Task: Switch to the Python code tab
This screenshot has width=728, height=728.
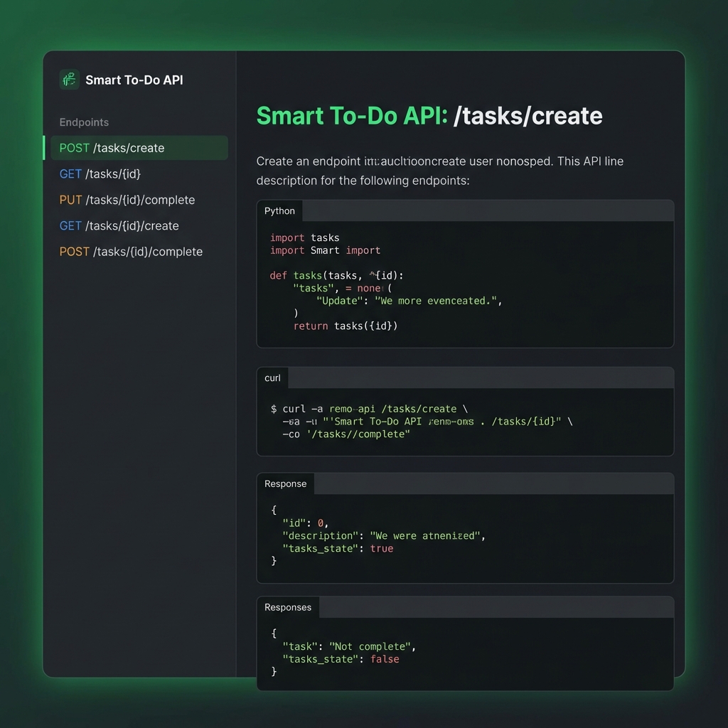Action: (x=279, y=210)
